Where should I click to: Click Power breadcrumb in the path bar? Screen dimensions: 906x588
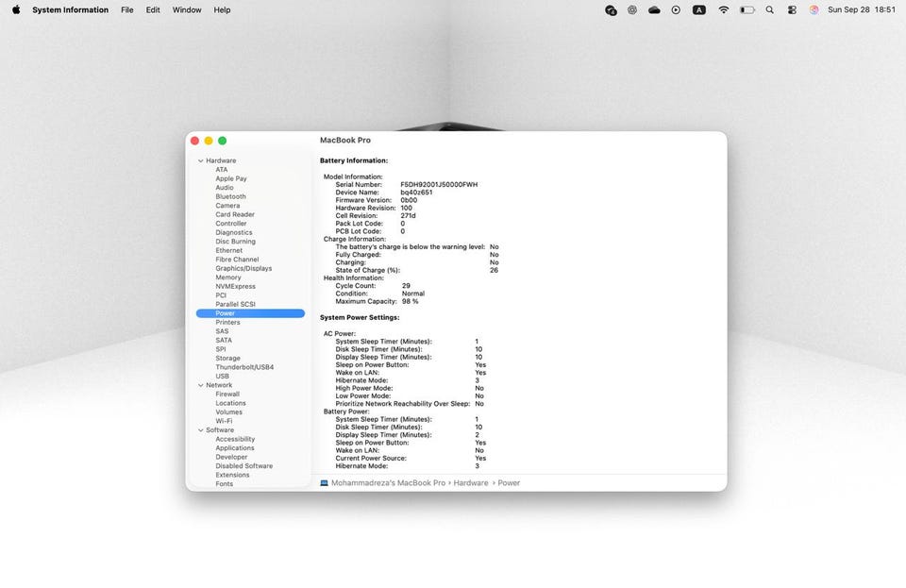pos(509,483)
